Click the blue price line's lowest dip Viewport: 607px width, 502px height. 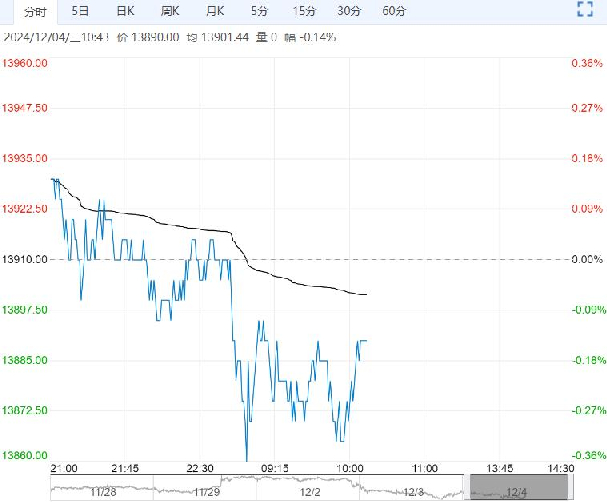tap(247, 459)
